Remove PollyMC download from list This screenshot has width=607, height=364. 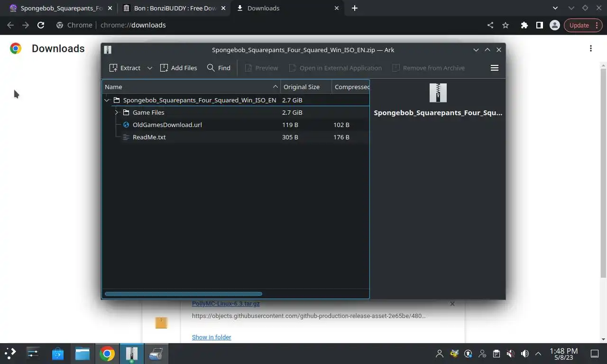point(452,304)
